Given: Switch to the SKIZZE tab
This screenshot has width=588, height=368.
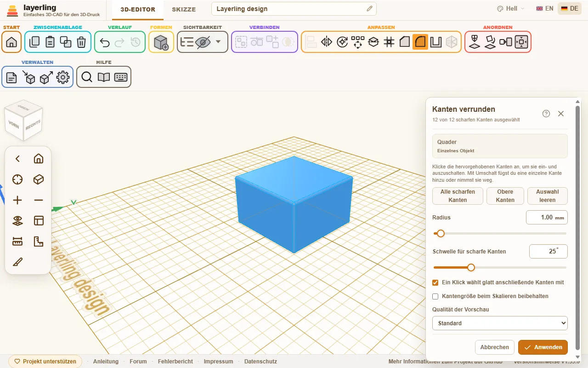Looking at the screenshot, I should tap(184, 9).
